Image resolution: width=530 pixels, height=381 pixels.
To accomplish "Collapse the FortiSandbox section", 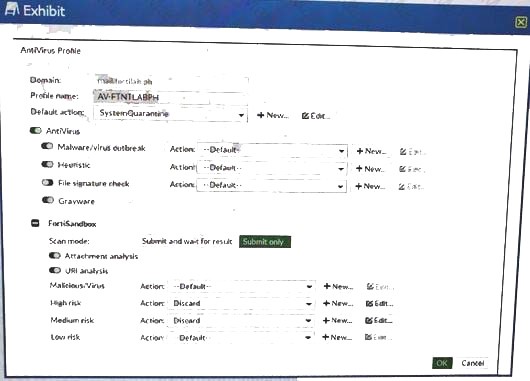I will point(35,223).
